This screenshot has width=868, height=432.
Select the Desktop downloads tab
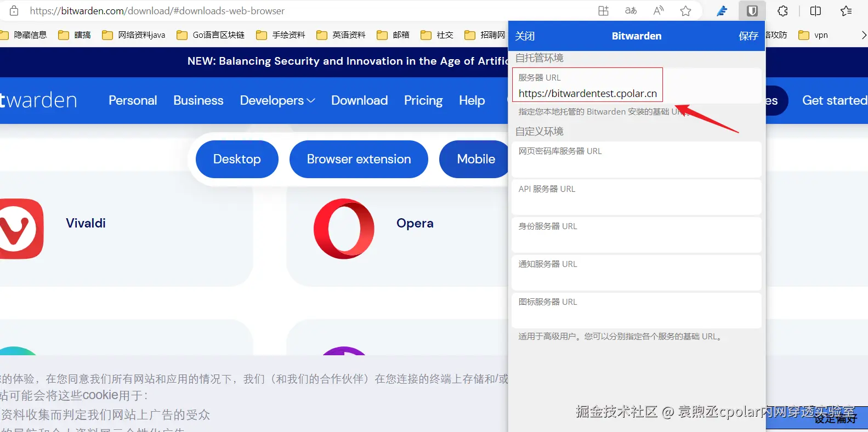tap(237, 159)
